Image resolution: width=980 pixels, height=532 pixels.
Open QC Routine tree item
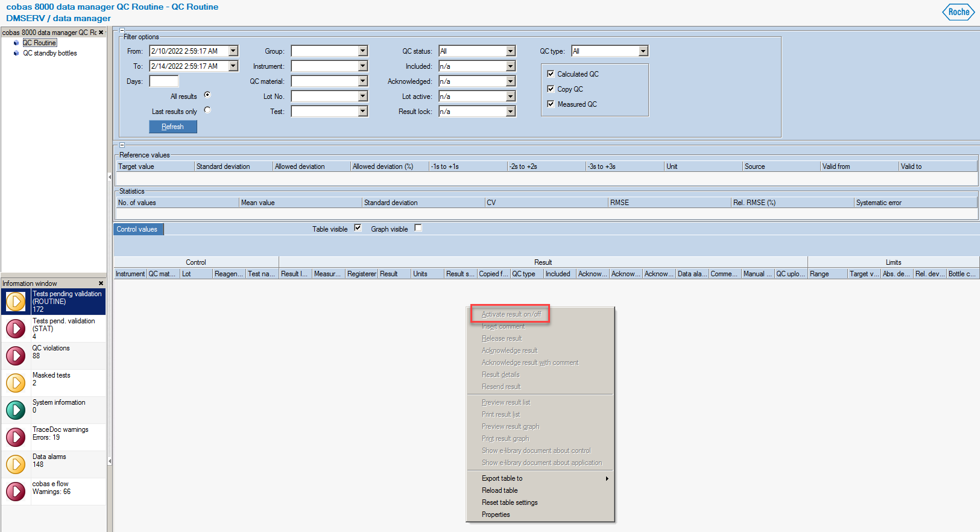pos(40,43)
